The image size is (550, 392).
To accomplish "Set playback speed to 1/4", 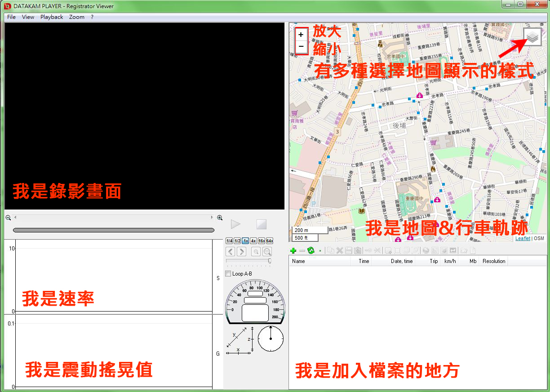I will click(x=229, y=241).
